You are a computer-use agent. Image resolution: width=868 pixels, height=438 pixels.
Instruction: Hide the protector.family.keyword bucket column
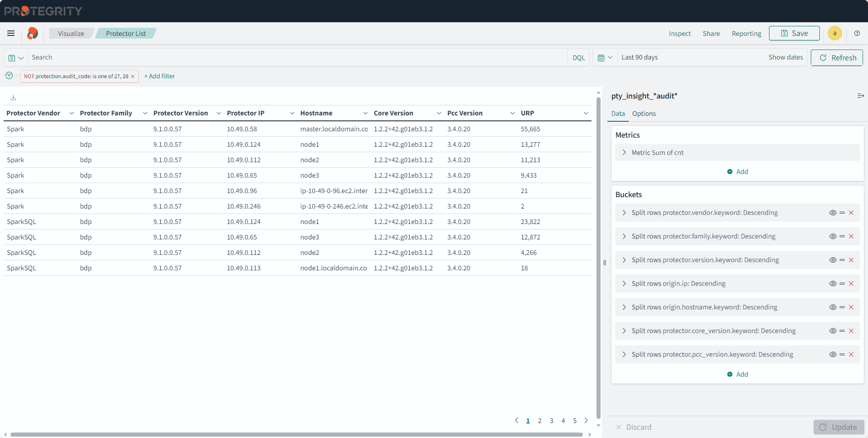point(833,236)
